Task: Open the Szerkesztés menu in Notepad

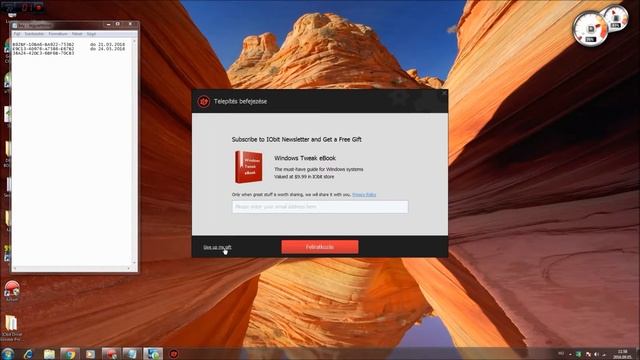Action: [x=34, y=34]
